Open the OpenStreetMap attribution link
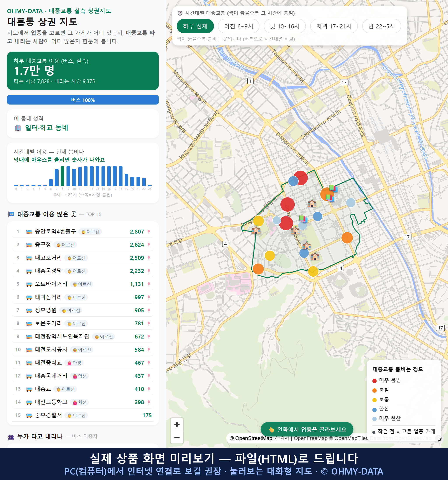 point(251,438)
